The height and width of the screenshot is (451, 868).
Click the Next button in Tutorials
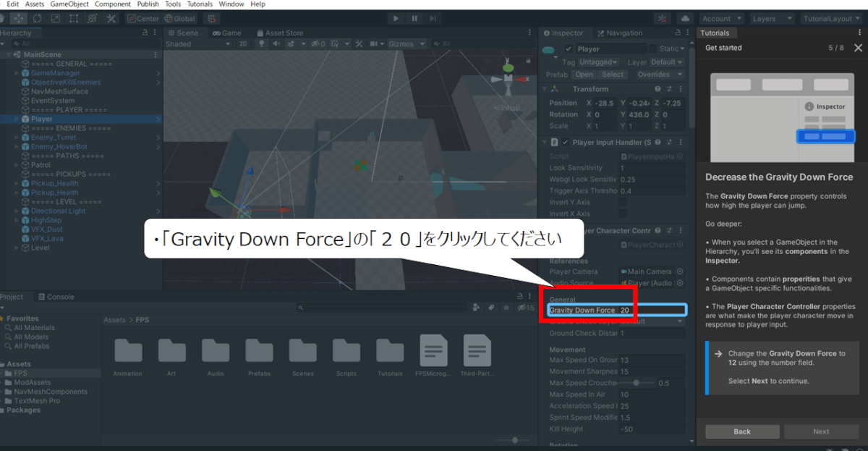[x=821, y=431]
